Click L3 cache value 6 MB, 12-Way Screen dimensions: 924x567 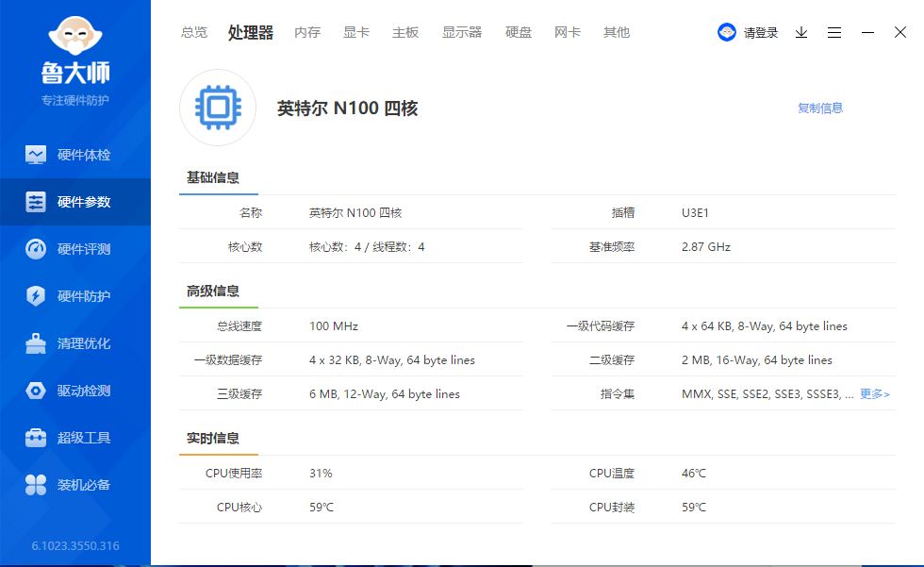pos(385,393)
